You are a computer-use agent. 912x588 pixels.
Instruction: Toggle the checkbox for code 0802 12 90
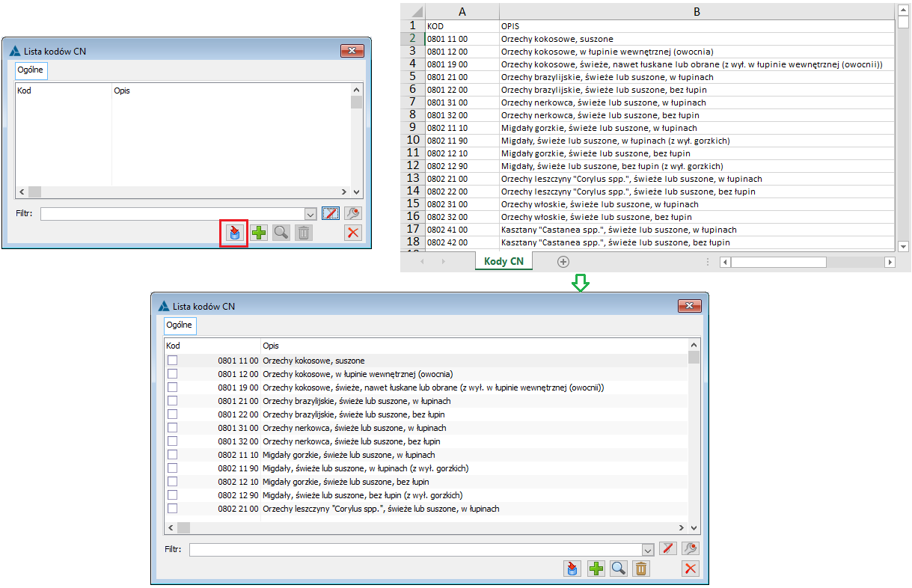[x=173, y=495]
